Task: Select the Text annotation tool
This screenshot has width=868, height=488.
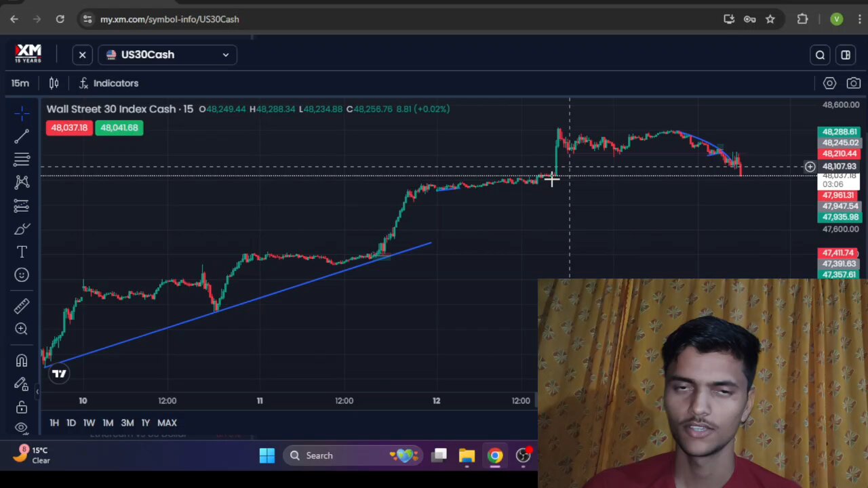Action: [x=22, y=251]
